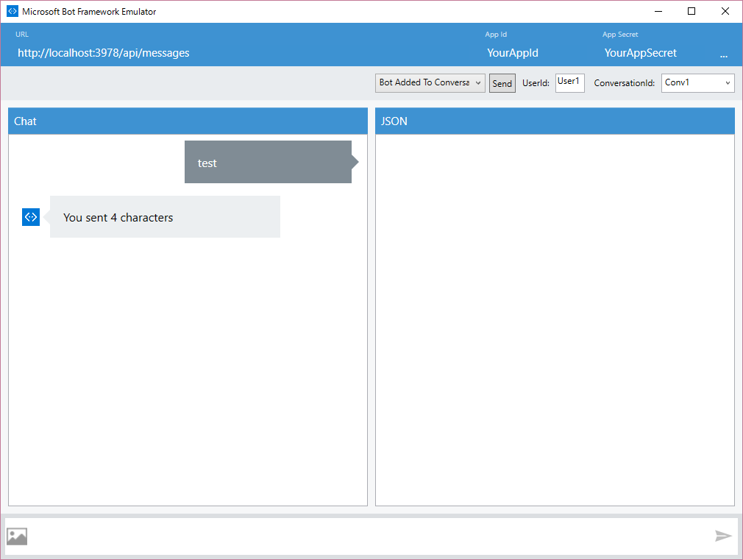Click the bot avatar icon in chat
743x560 pixels.
[x=31, y=217]
